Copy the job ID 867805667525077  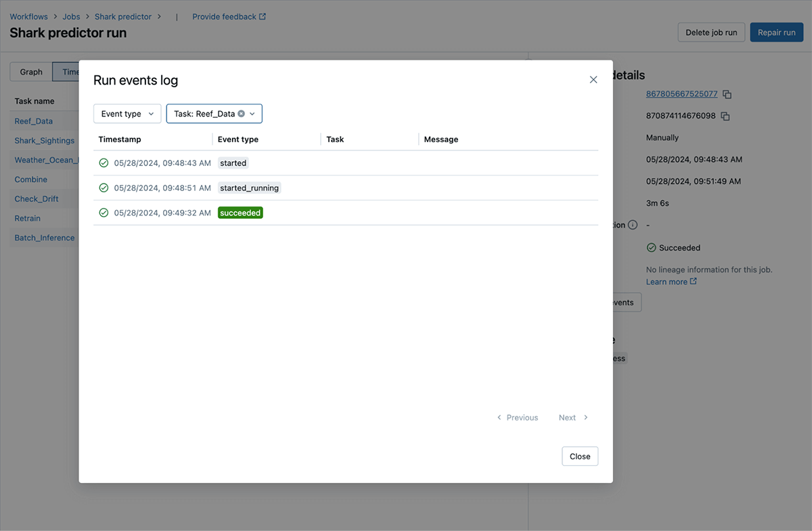(x=727, y=94)
